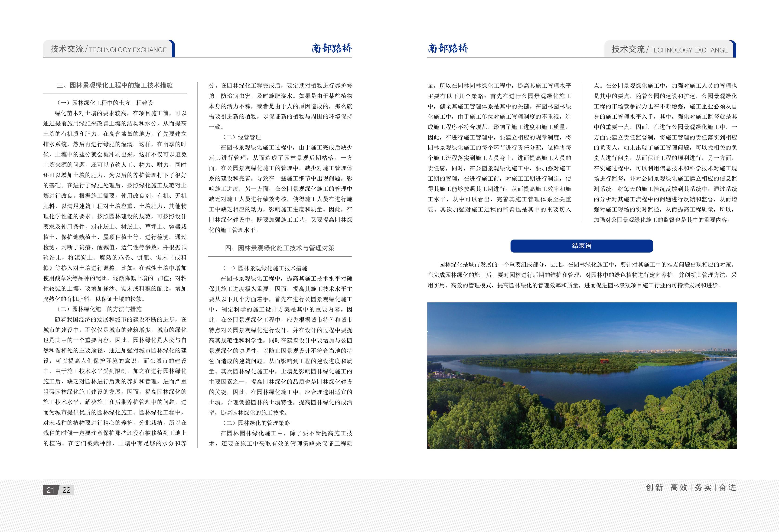Click the left page 技术交流 TECHNOLOGY EXCHANGE header
Viewport: 779px width, 532px height.
coord(109,49)
